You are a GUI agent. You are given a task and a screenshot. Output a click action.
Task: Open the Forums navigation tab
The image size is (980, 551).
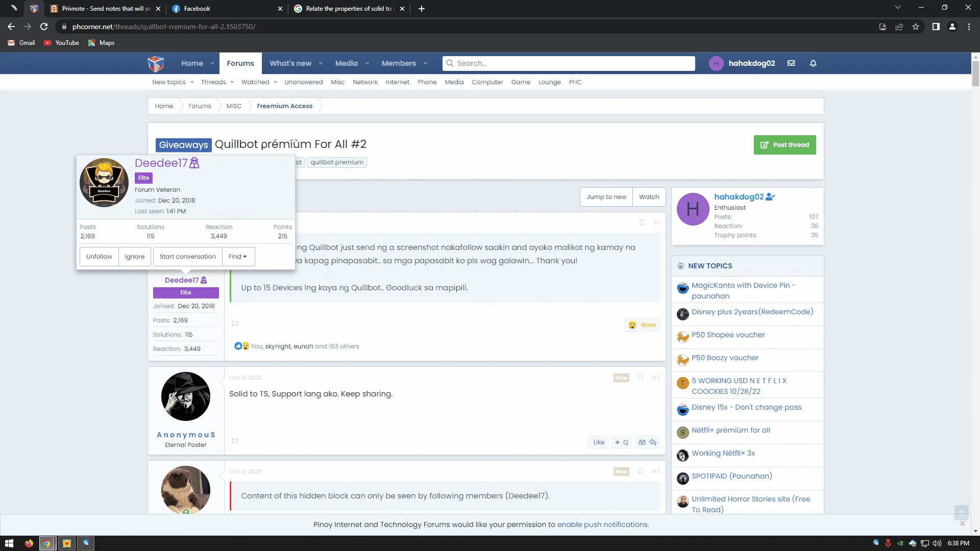coord(240,63)
